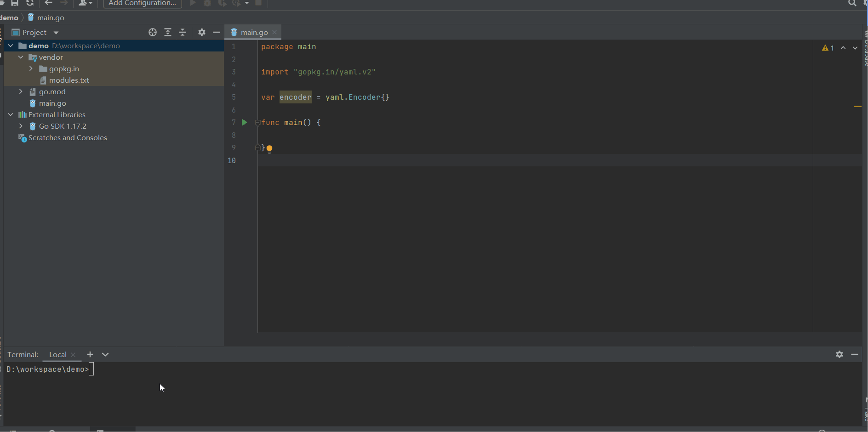Select the Local terminal tab
Viewport: 868px width, 432px height.
[x=58, y=354]
